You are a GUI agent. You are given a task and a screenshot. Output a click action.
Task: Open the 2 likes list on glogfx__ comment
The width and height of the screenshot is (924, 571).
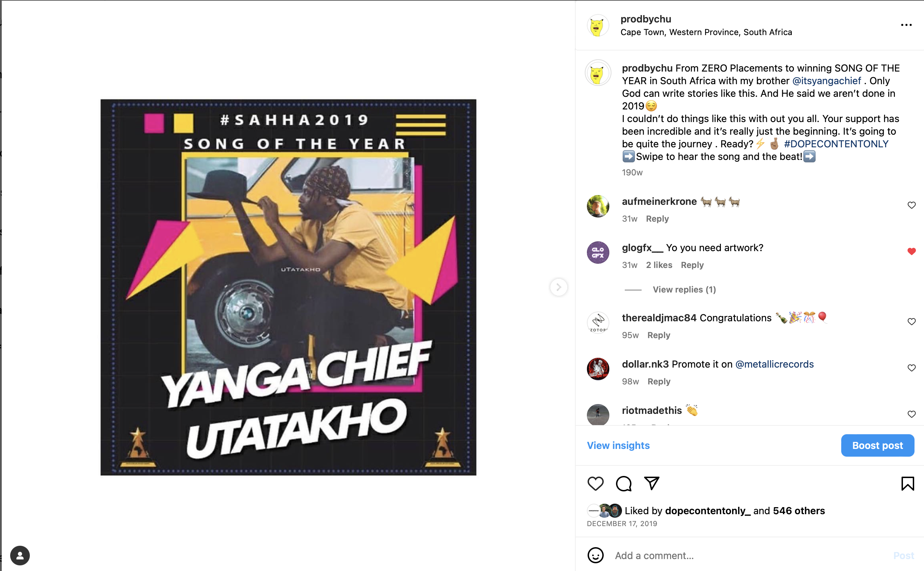click(659, 265)
